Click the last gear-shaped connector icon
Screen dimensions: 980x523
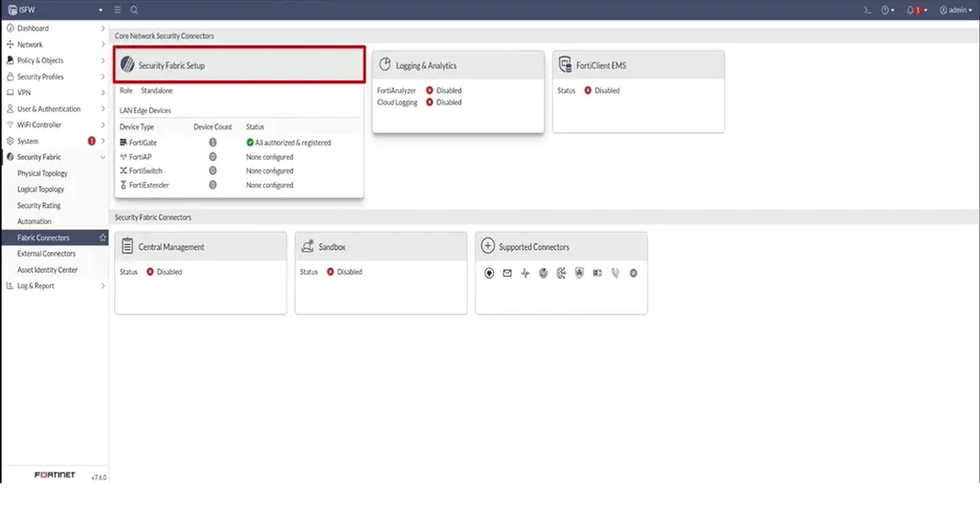click(634, 273)
